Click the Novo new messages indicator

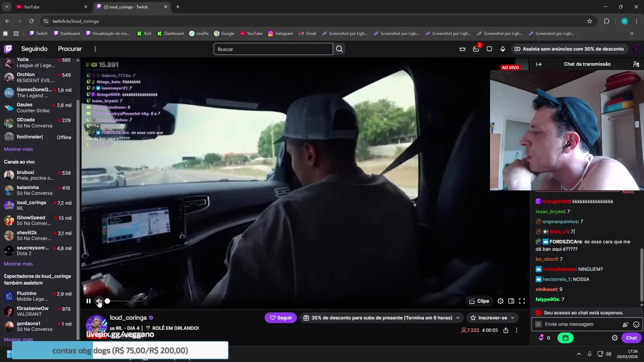click(628, 192)
